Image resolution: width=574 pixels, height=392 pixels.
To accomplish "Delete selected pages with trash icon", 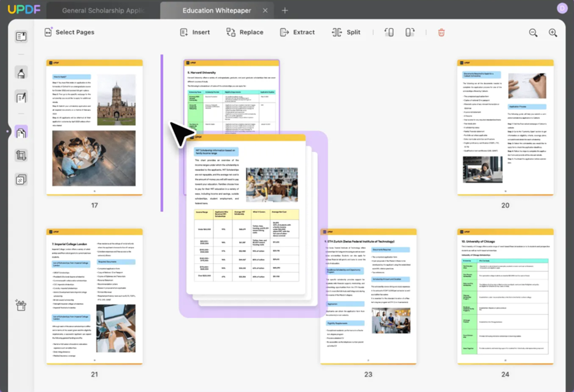I will click(x=441, y=33).
